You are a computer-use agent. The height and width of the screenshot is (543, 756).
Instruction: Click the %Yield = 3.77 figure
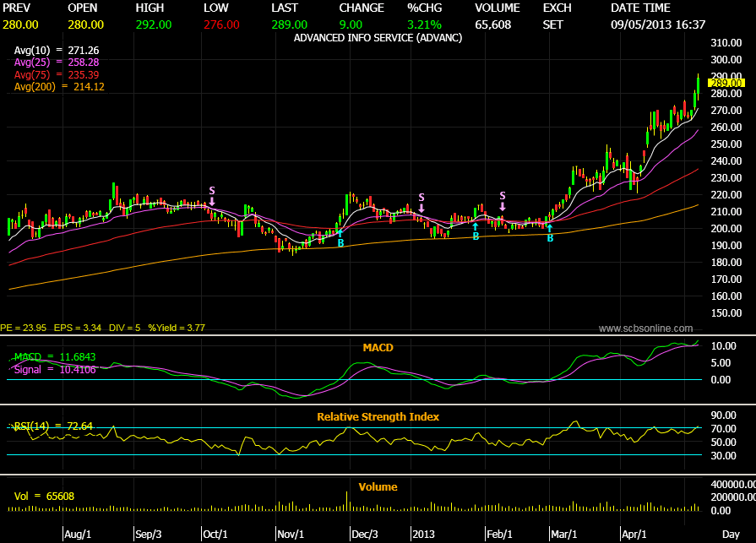click(177, 328)
